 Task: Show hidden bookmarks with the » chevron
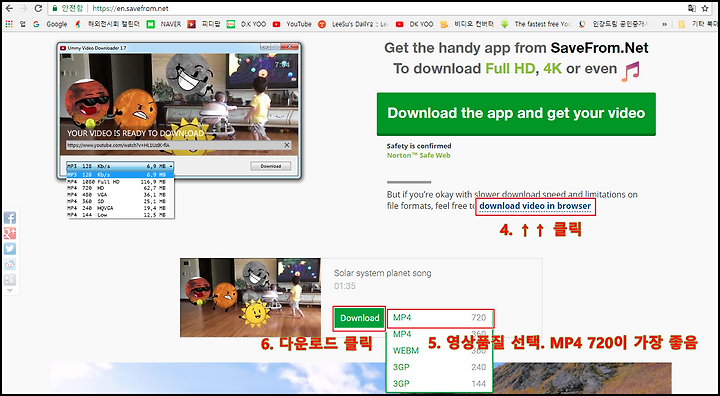coord(664,24)
